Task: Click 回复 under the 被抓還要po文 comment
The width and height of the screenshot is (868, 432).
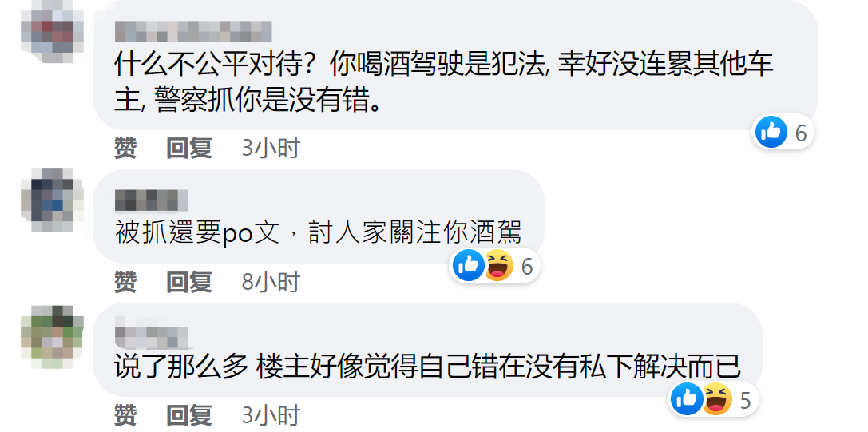Action: point(189,282)
